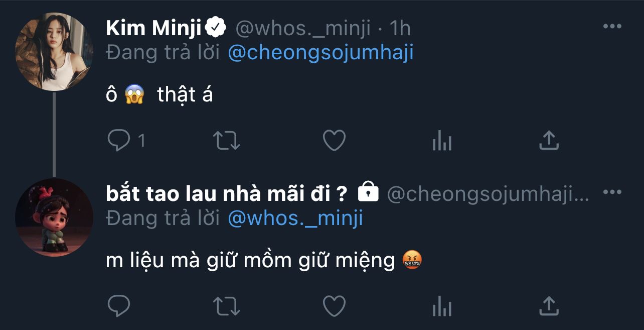This screenshot has width=644, height=330.
Task: Click the blue @whos._minji mention link
Action: pos(295,218)
